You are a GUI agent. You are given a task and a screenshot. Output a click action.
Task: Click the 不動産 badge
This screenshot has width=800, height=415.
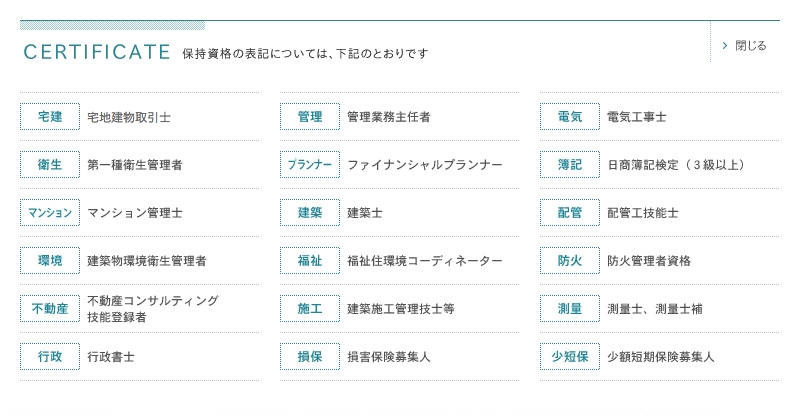pyautogui.click(x=50, y=308)
